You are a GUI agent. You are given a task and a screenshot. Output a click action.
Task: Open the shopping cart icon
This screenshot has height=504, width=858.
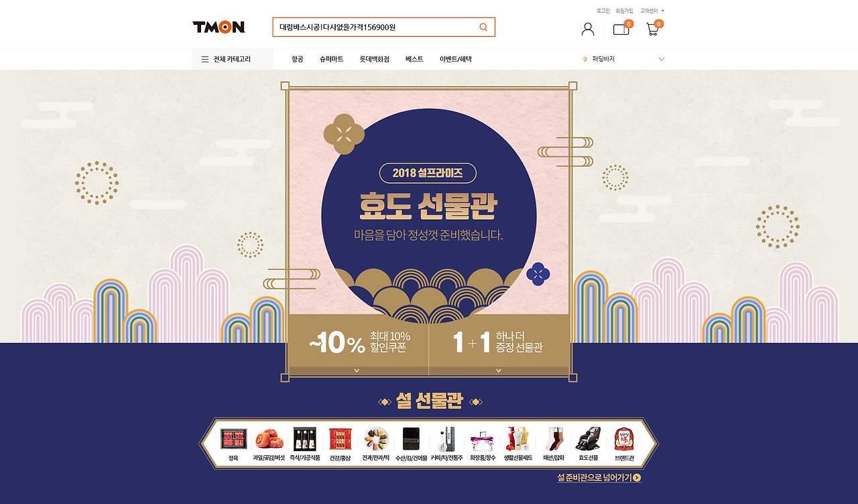(652, 29)
